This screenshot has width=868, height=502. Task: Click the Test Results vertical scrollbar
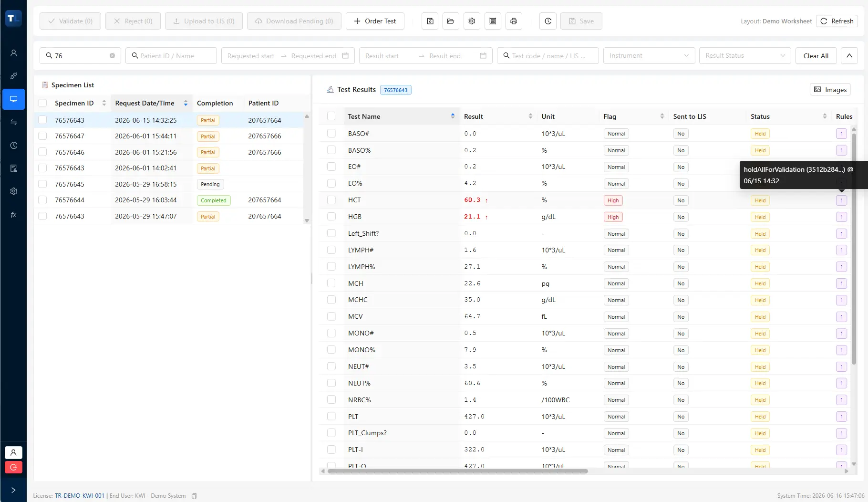[854, 248]
